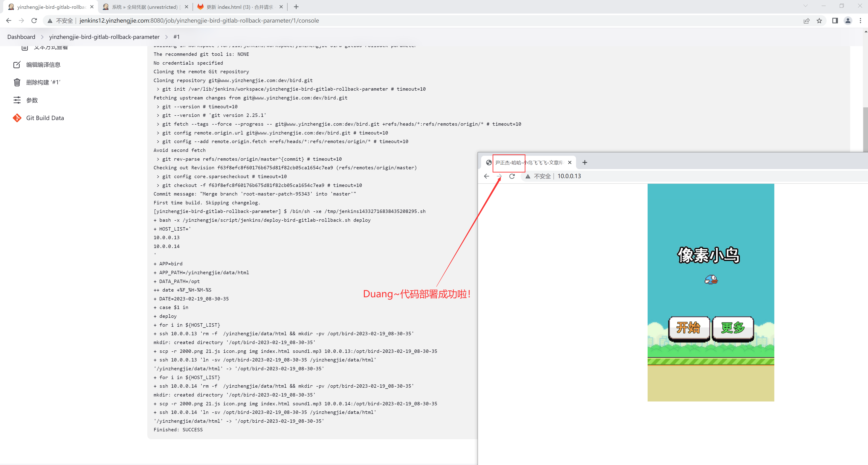This screenshot has height=465, width=868.
Task: Switch to the 系统 » 全局凭据 tab
Action: pyautogui.click(x=145, y=7)
